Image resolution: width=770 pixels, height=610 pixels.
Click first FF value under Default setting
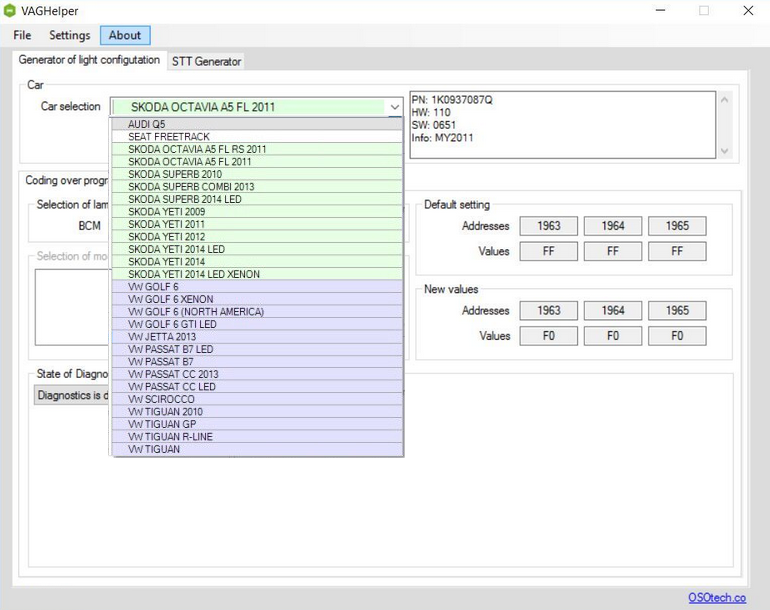click(x=549, y=251)
